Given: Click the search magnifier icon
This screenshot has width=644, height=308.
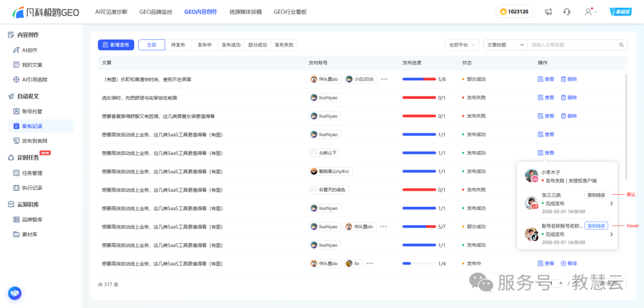Looking at the screenshot, I should pyautogui.click(x=621, y=45).
